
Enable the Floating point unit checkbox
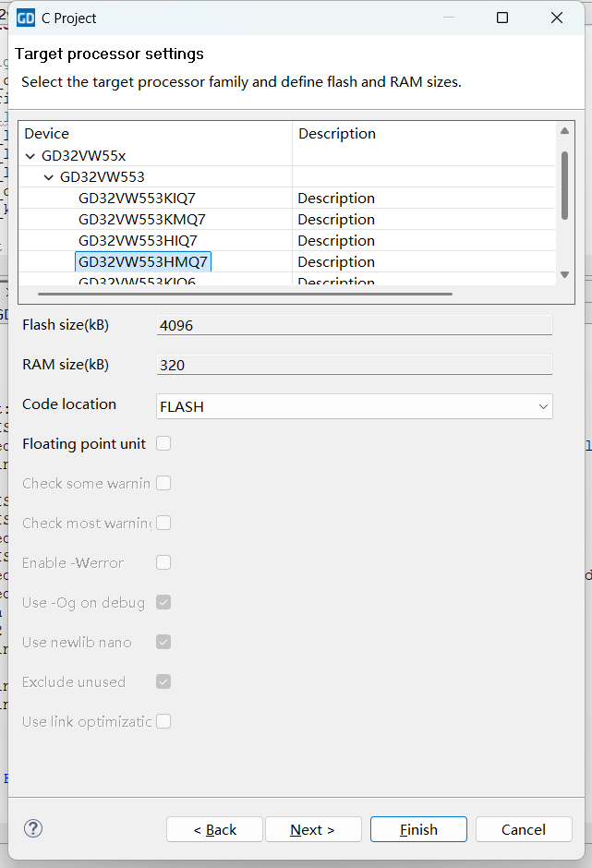point(163,443)
